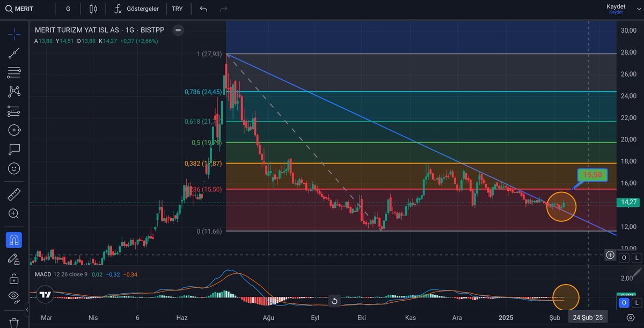Viewport: 644px width, 328px height.
Task: Select the ruler measure tool
Action: click(14, 194)
